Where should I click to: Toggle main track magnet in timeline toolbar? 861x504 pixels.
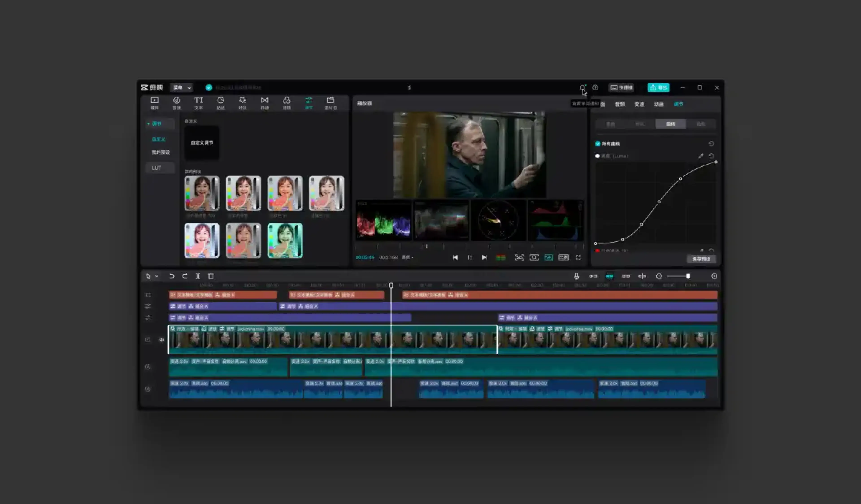click(x=593, y=276)
